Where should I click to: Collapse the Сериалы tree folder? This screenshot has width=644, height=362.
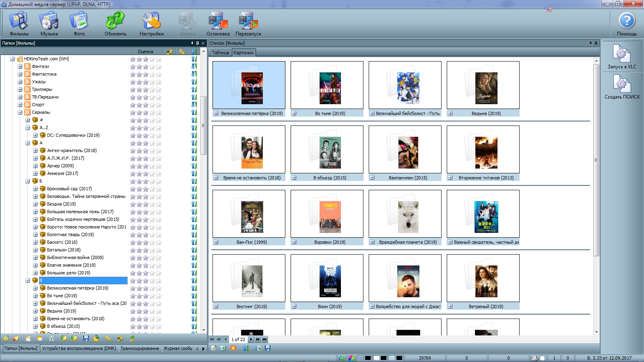pyautogui.click(x=20, y=113)
